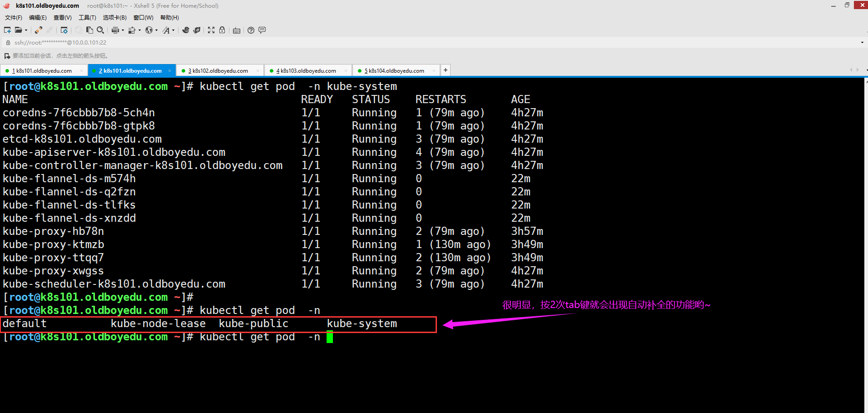
Task: Click the virtual keyboard icon
Action: pos(237,30)
